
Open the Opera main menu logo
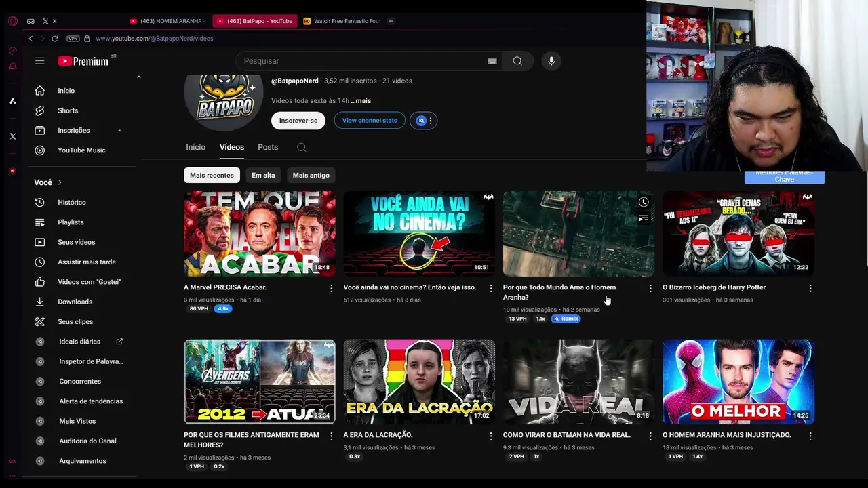point(12,21)
